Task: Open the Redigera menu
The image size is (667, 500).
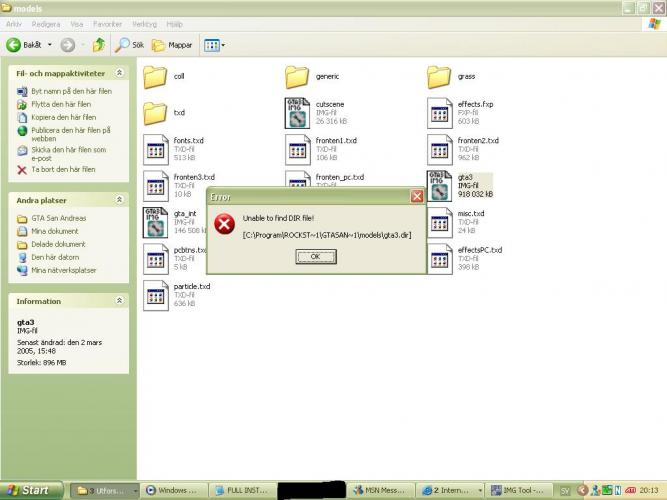Action: coord(46,24)
